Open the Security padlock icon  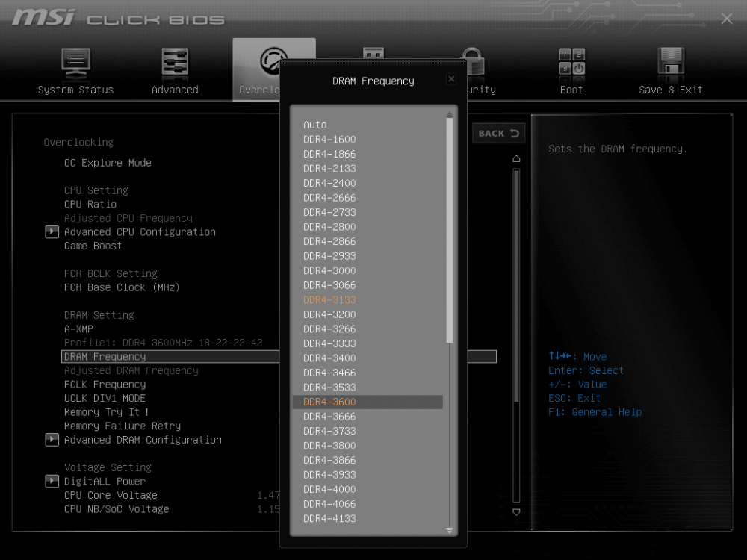(x=473, y=61)
